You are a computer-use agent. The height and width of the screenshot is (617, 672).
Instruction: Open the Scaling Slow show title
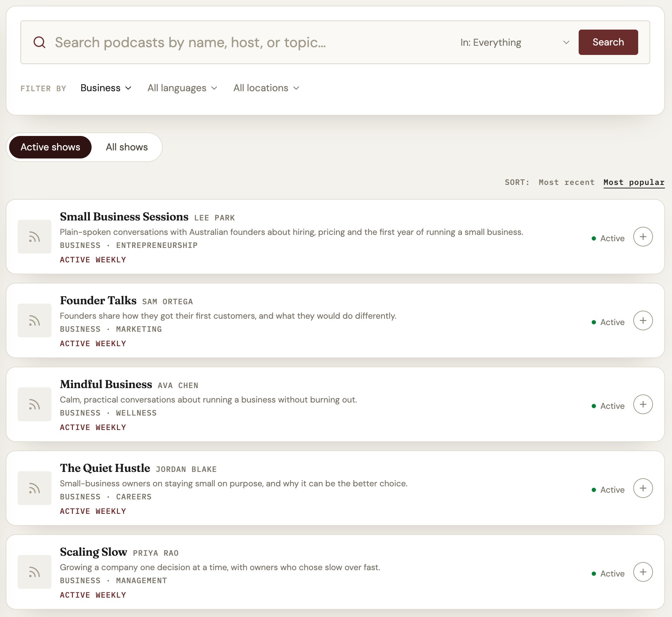click(93, 552)
